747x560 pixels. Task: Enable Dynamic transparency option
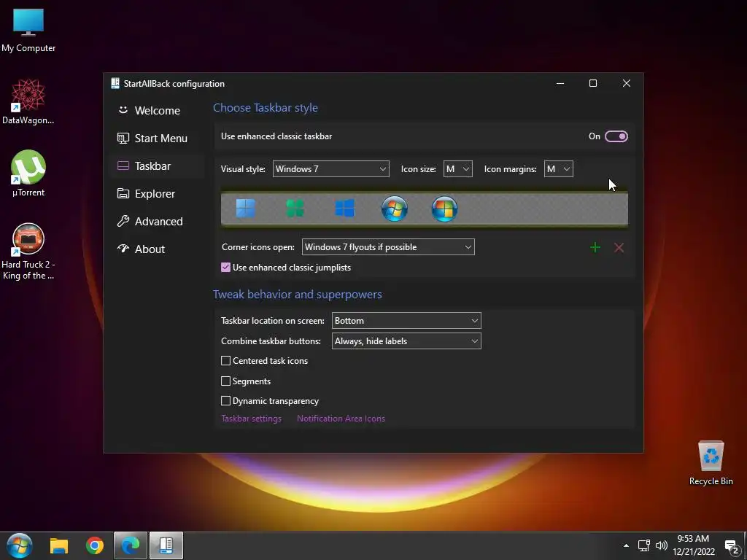click(x=226, y=400)
